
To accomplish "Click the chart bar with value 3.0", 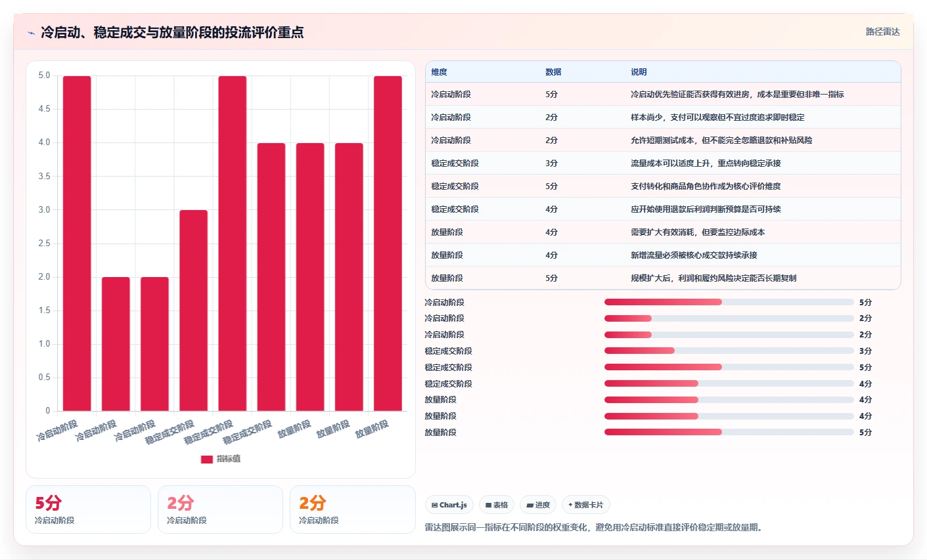I will (x=193, y=311).
